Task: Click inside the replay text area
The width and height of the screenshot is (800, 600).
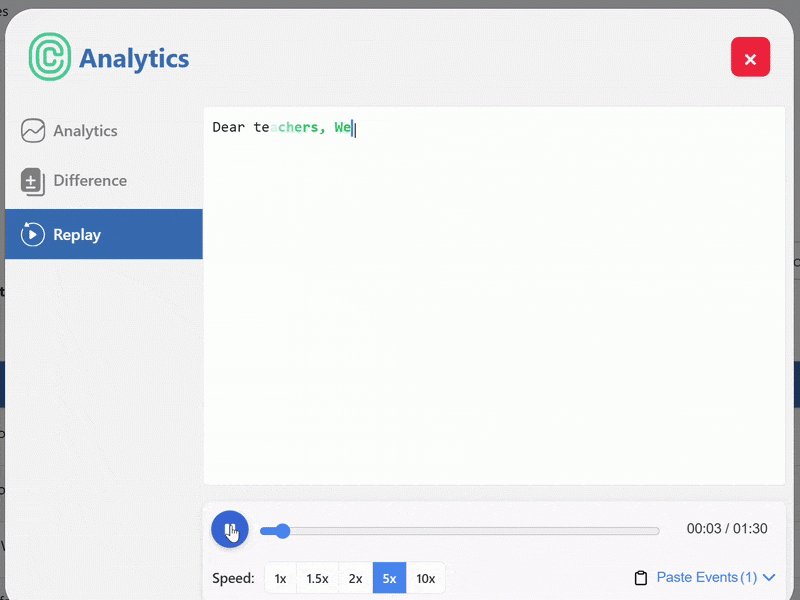Action: (494, 300)
